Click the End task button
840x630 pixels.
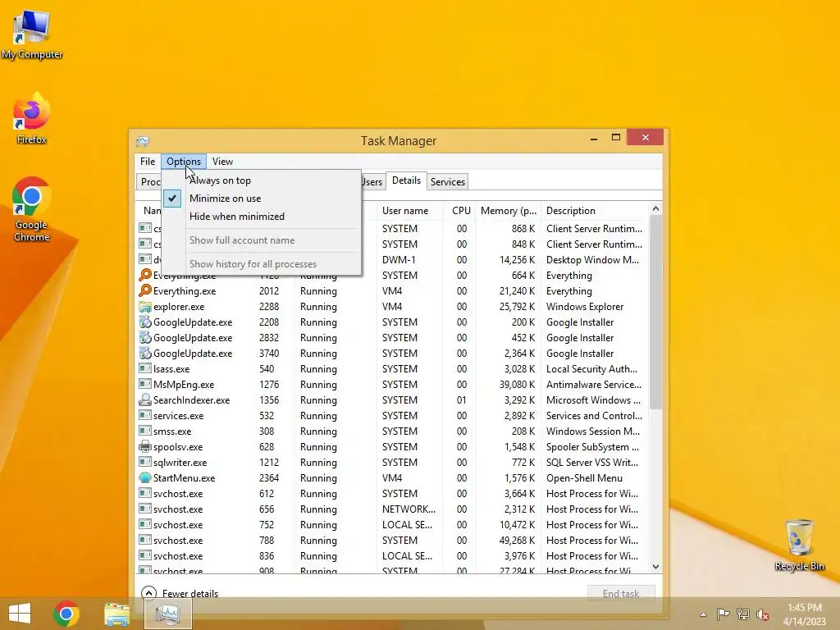tap(621, 593)
